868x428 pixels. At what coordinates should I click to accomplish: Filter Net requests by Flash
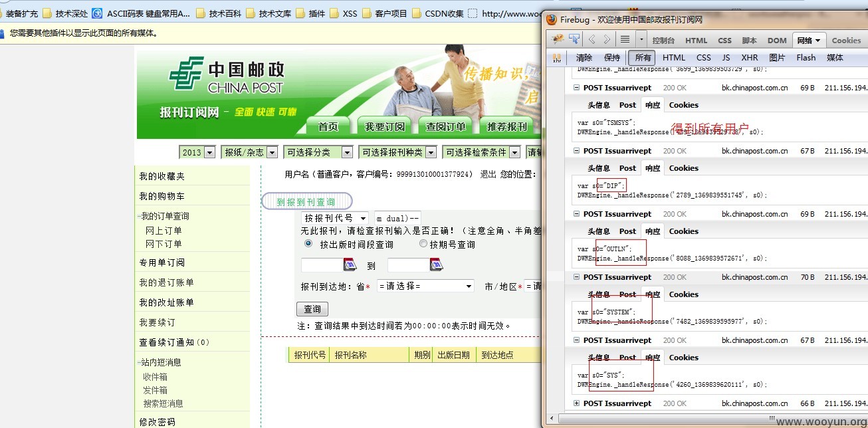(x=806, y=58)
